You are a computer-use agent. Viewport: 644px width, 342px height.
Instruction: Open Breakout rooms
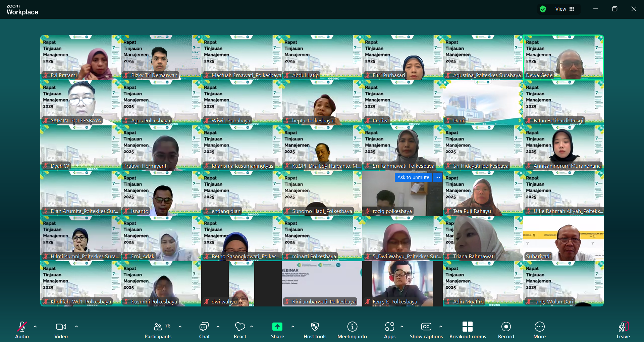(467, 327)
